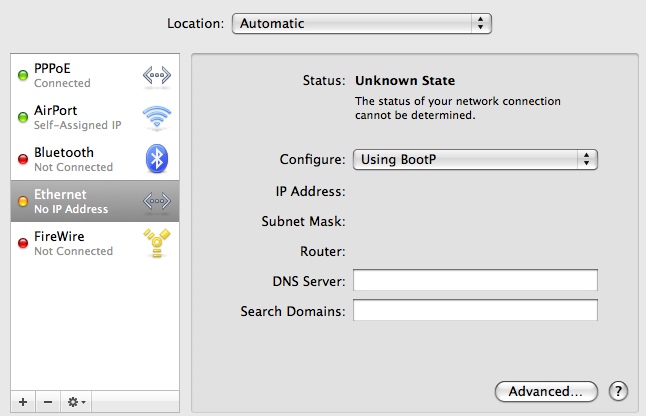Open the gear action menu
Image resolution: width=646 pixels, height=416 pixels.
tap(76, 402)
